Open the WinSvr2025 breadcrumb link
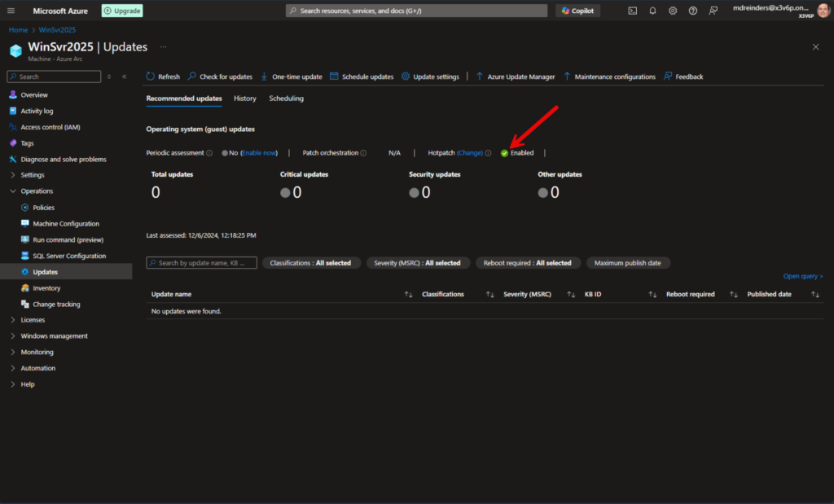 tap(57, 30)
